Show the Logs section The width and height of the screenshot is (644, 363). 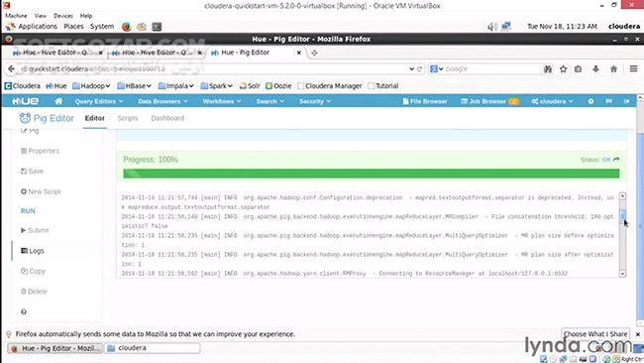pyautogui.click(x=33, y=251)
